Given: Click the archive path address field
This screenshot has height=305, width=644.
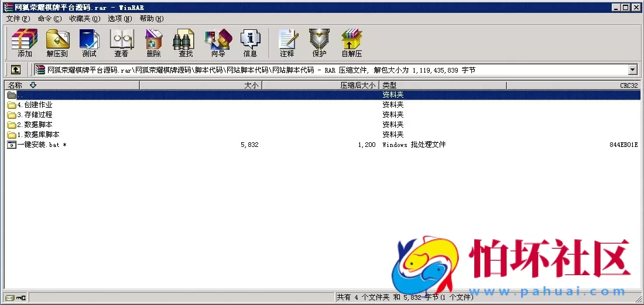Looking at the screenshot, I should click(x=337, y=70).
